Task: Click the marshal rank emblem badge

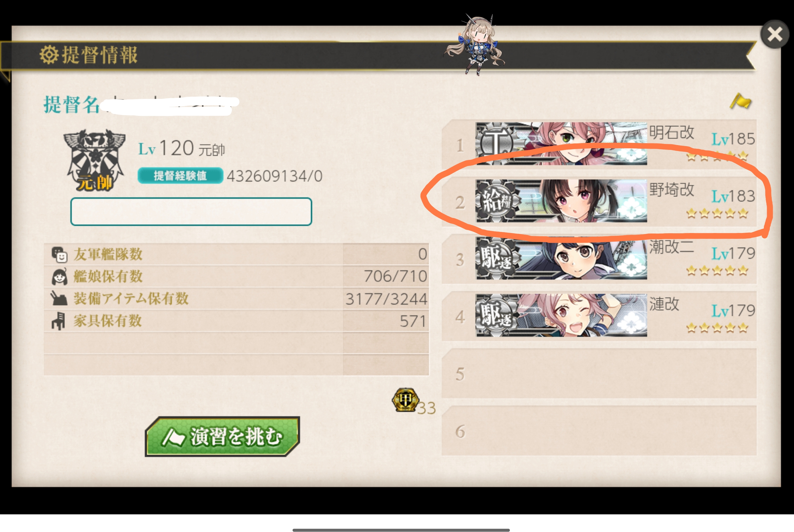Action: pyautogui.click(x=94, y=160)
